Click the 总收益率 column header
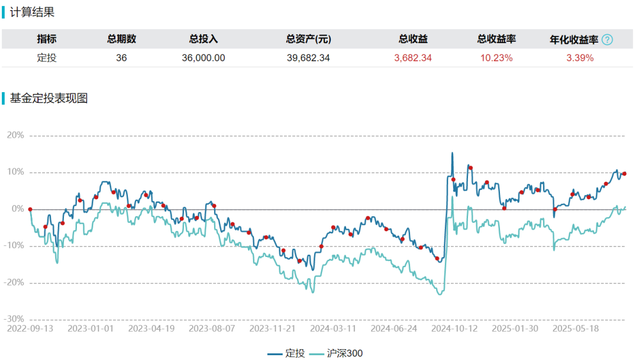The image size is (639, 364). [x=496, y=40]
